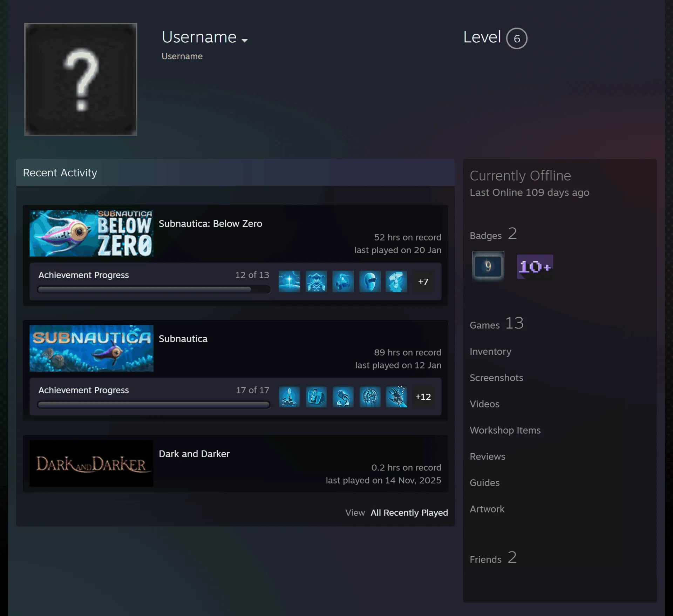The width and height of the screenshot is (673, 616).
Task: Open the Badges 2 section link
Action: (493, 234)
